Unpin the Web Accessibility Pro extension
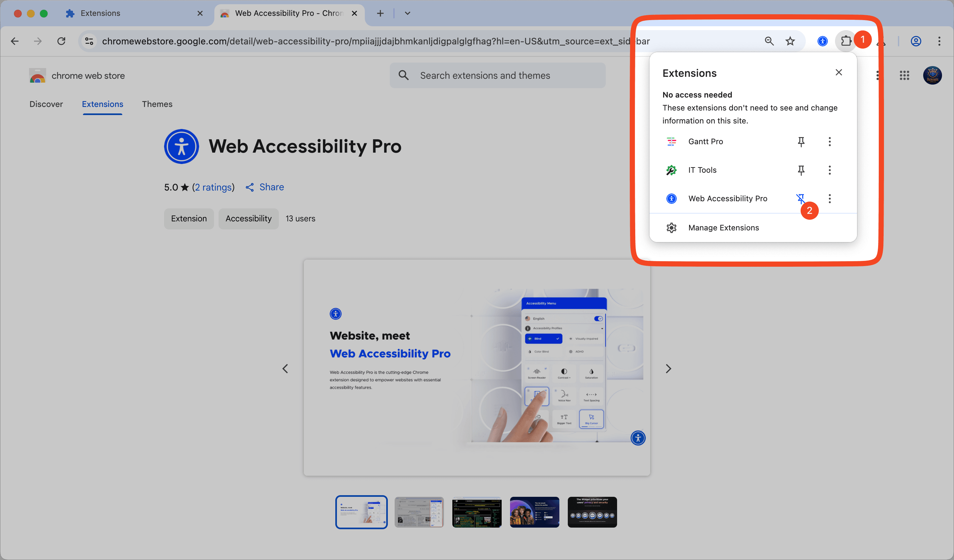954x560 pixels. click(x=800, y=198)
